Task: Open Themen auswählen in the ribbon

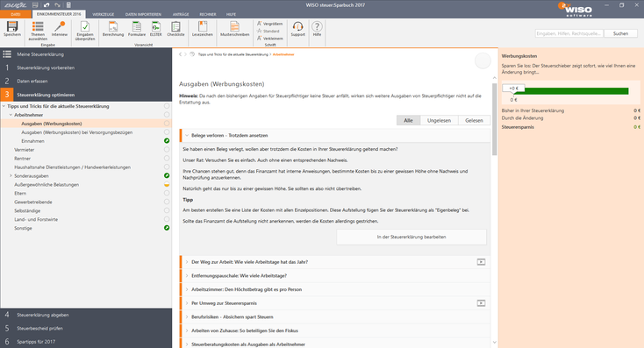Action: tap(38, 31)
